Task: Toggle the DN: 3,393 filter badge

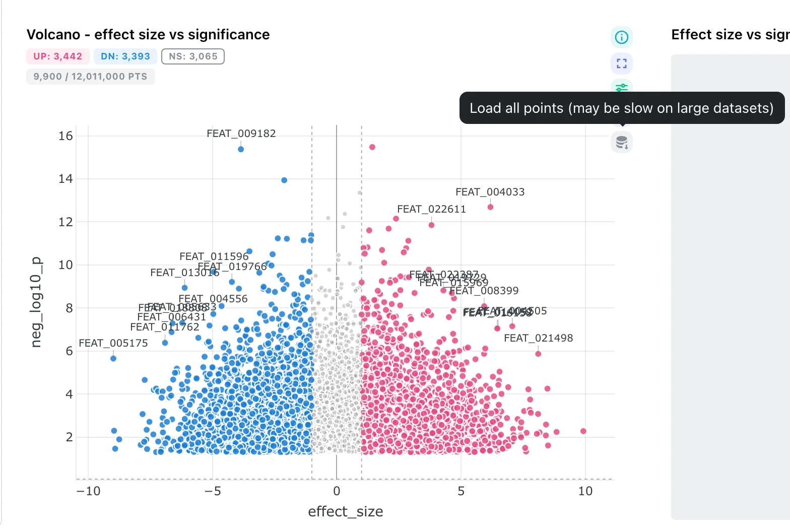Action: (125, 56)
